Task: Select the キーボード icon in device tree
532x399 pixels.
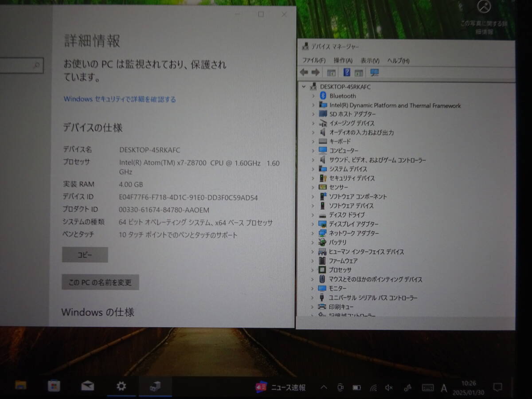Action: coord(323,141)
